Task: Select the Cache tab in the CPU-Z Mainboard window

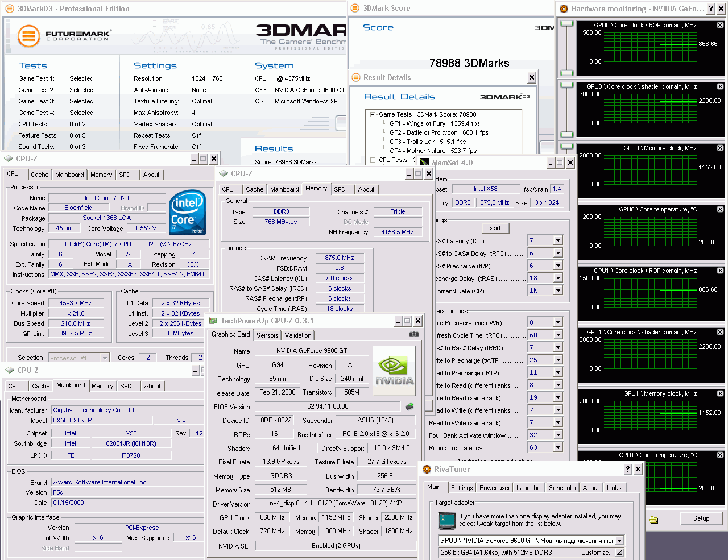Action: 40,386
